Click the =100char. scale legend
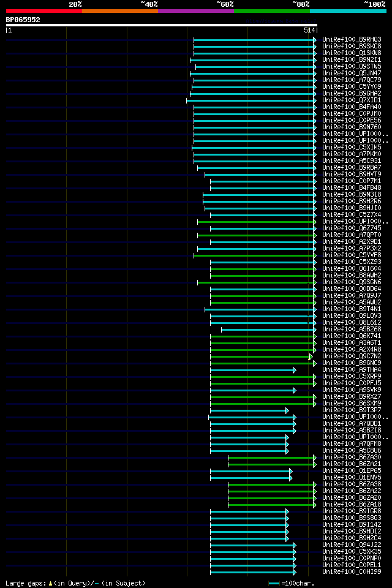Screen dimensions: 392x588 coord(292,584)
